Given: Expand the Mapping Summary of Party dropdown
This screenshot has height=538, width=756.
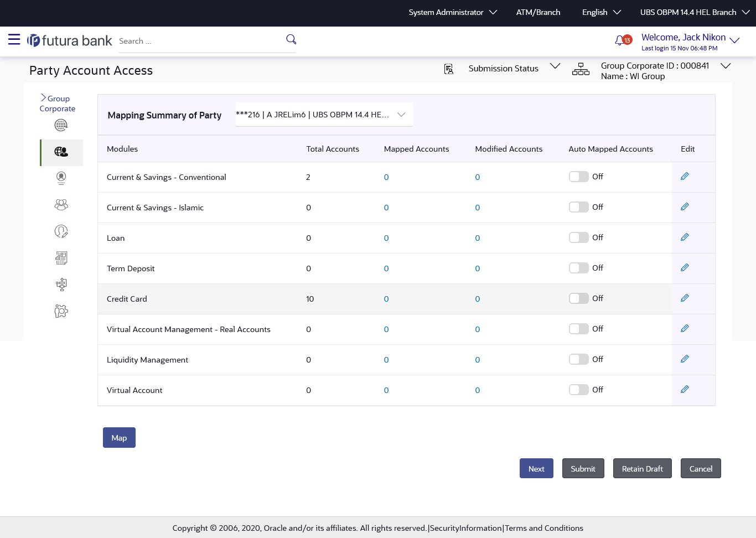Looking at the screenshot, I should (324, 115).
